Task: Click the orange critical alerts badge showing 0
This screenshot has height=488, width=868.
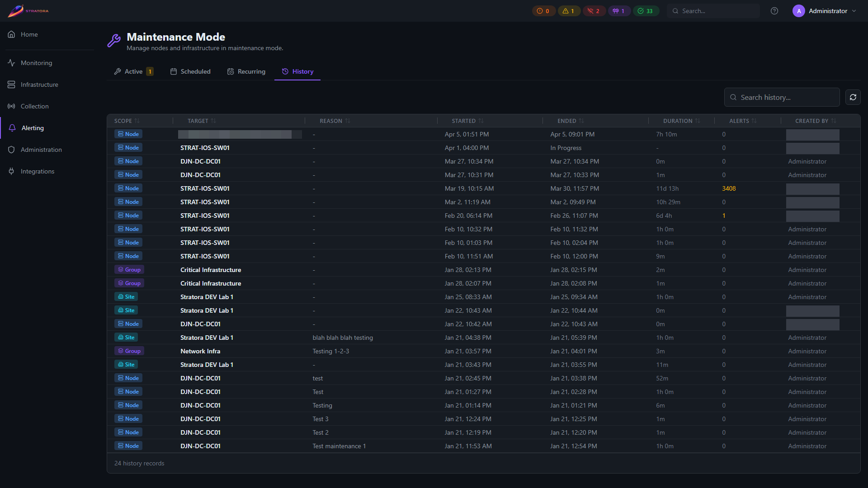Action: [543, 11]
